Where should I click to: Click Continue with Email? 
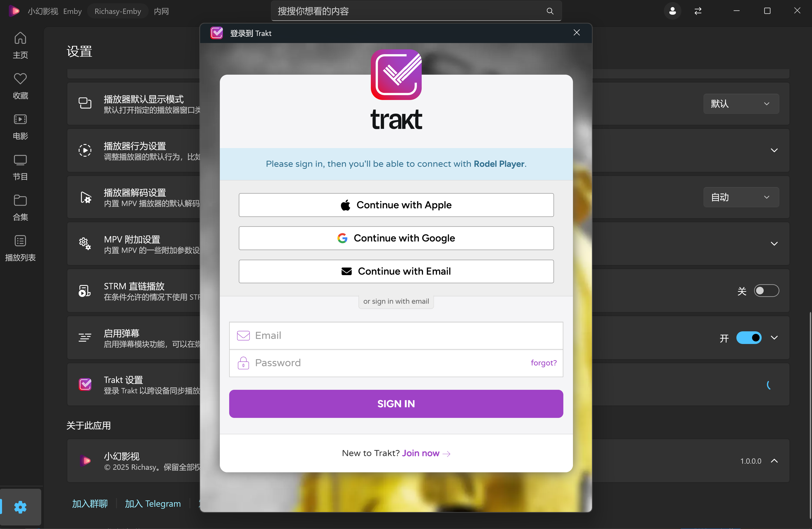[396, 271]
